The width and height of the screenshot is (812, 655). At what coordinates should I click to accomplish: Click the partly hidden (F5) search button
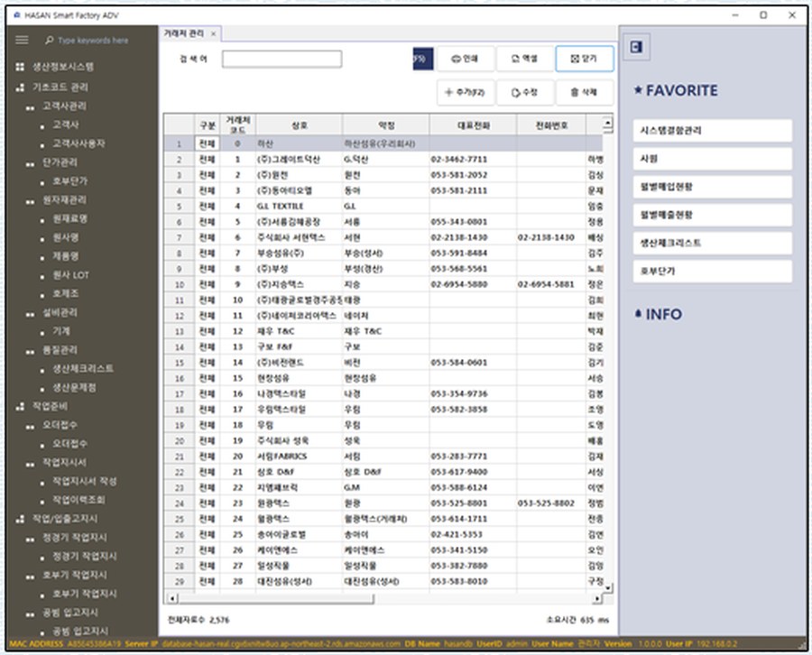pyautogui.click(x=422, y=59)
